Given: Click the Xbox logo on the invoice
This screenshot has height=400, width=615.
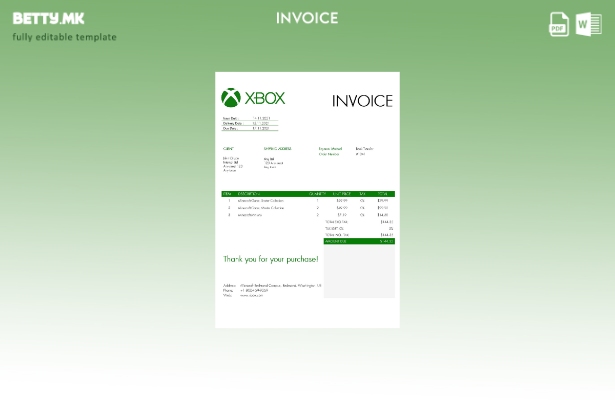Looking at the screenshot, I should coord(253,98).
